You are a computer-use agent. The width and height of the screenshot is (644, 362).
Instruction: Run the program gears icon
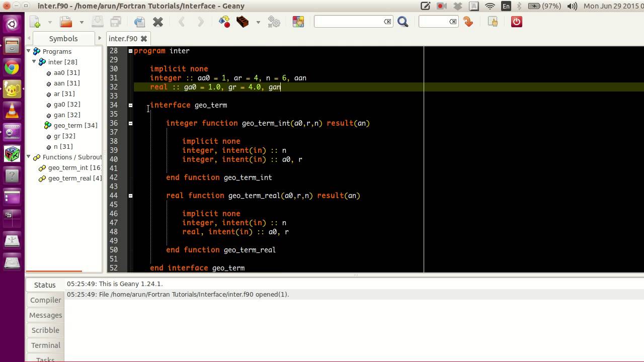tap(274, 22)
